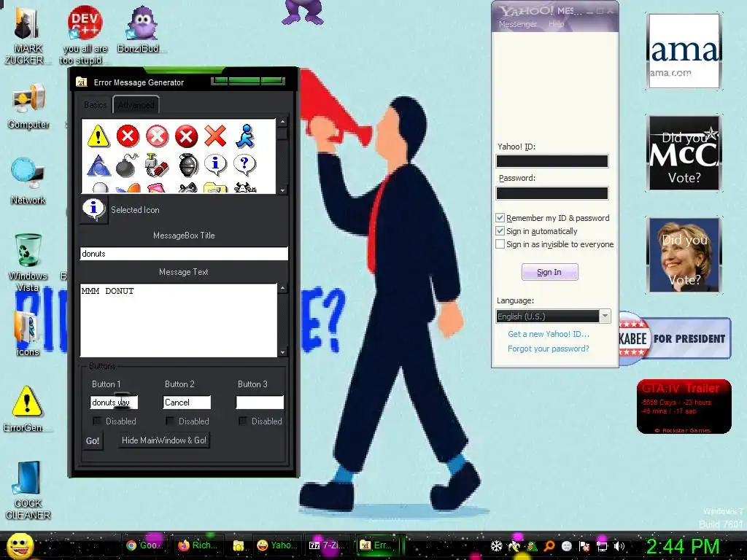Select the grenade icon

[x=188, y=166]
